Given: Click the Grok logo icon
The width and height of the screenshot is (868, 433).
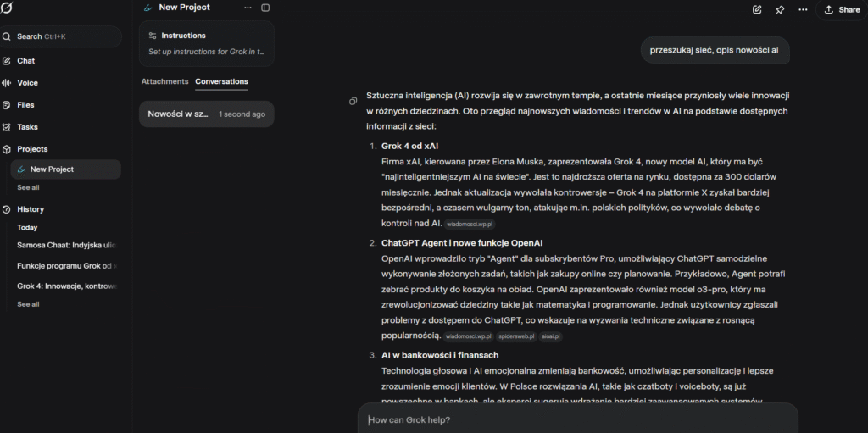Looking at the screenshot, I should (6, 7).
